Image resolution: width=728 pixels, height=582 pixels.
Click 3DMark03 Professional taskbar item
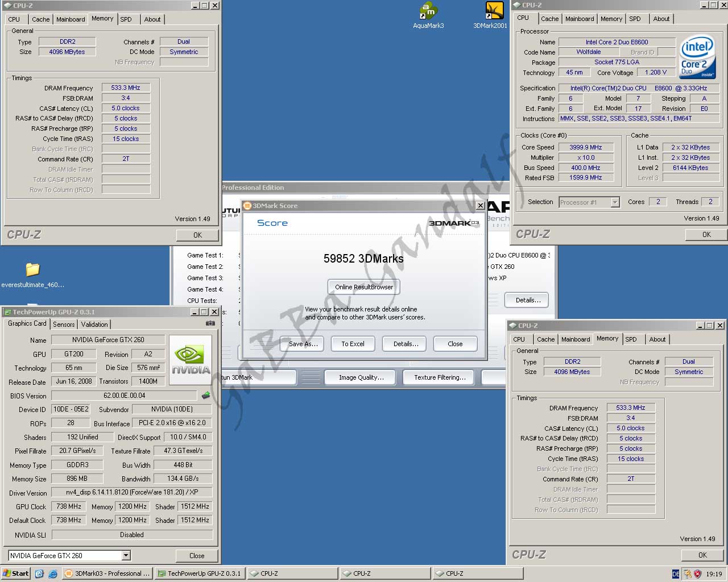tap(107, 573)
